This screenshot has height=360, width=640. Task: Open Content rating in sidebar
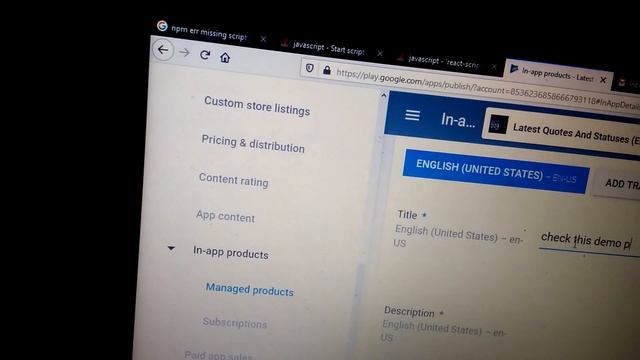pyautogui.click(x=233, y=180)
